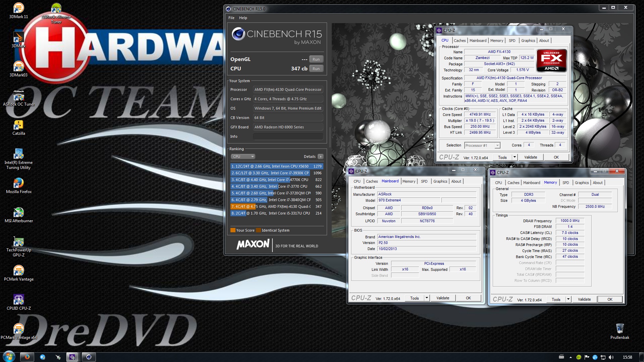The image size is (644, 362).
Task: Switch to CPU tab in Mainboard CPU-Z window
Action: tap(357, 181)
